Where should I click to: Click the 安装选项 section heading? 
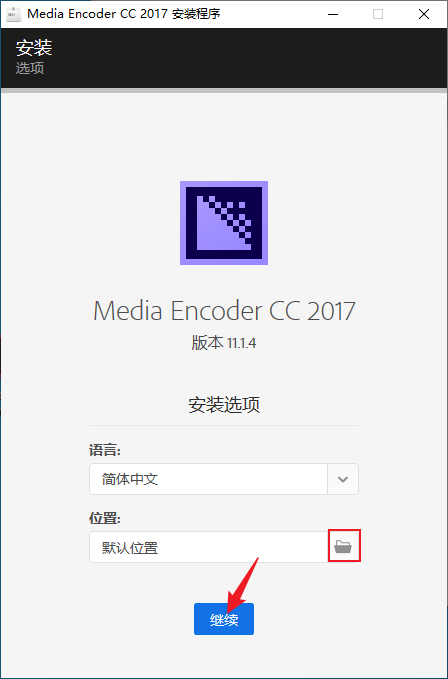(224, 404)
